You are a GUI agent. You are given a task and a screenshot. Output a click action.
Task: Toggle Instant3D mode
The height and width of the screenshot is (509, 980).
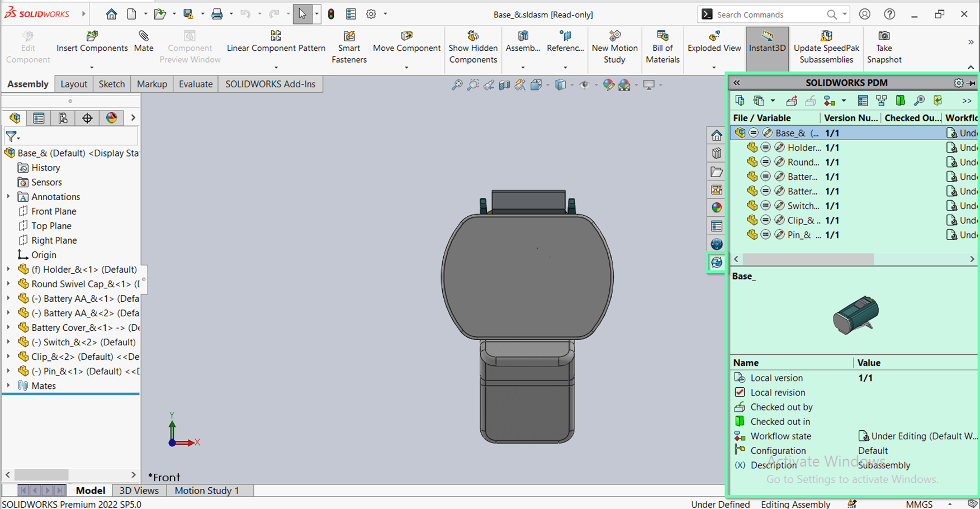(767, 44)
